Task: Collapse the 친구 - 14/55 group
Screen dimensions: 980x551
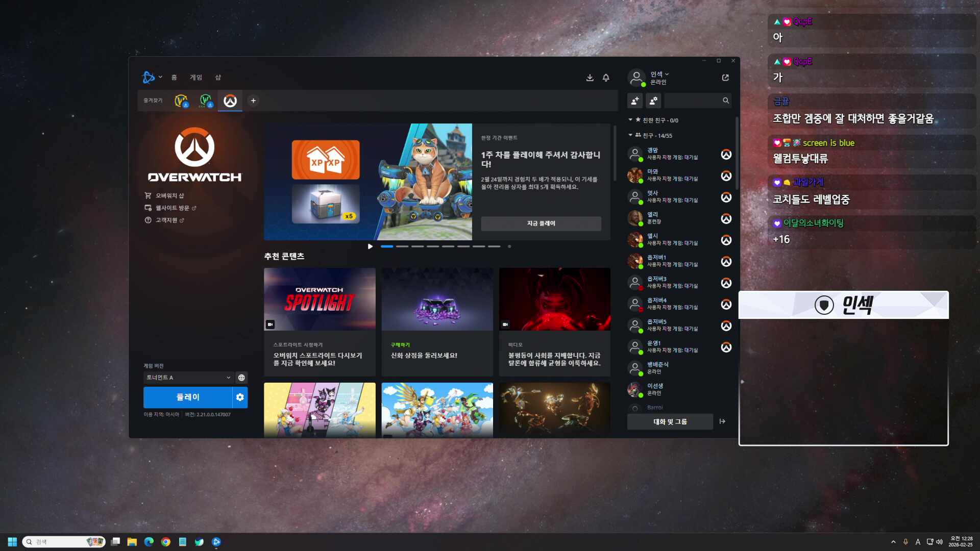Action: pos(631,135)
